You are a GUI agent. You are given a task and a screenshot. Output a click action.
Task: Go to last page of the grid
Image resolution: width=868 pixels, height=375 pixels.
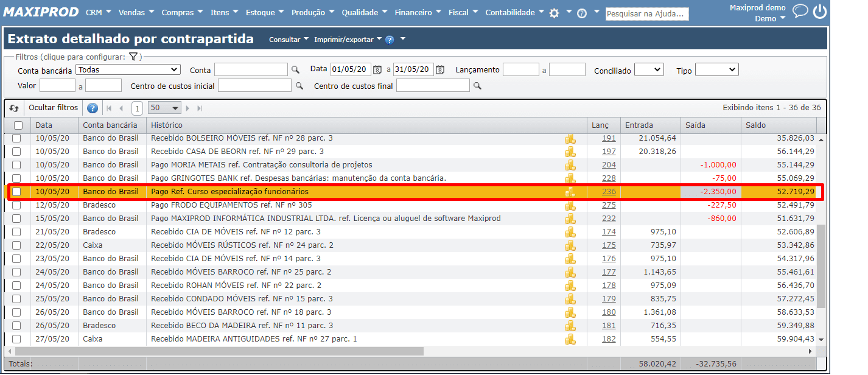pyautogui.click(x=199, y=108)
